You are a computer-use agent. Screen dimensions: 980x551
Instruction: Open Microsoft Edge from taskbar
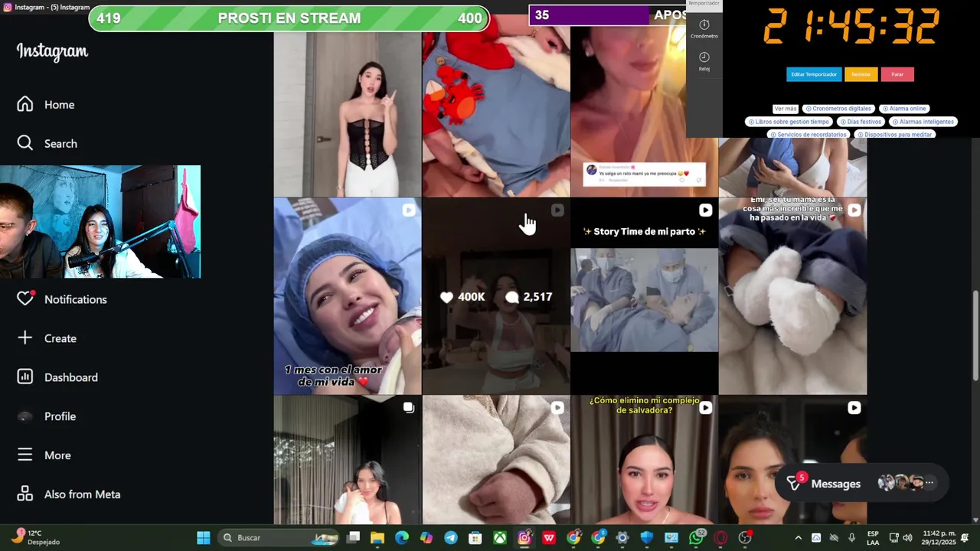pos(402,538)
